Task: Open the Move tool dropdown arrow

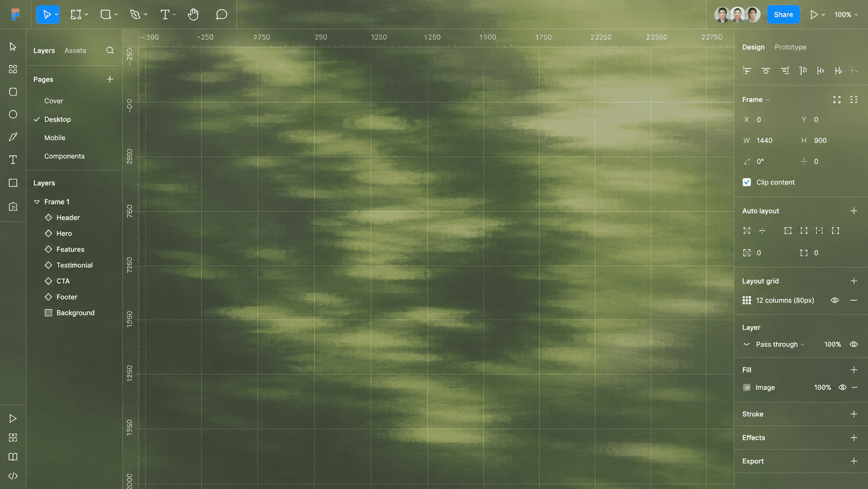Action: coord(56,15)
